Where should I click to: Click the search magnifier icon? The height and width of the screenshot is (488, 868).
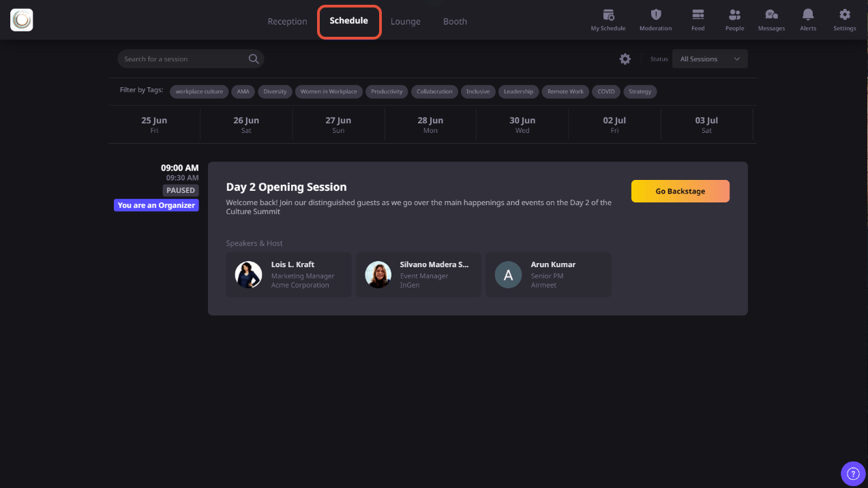(254, 59)
